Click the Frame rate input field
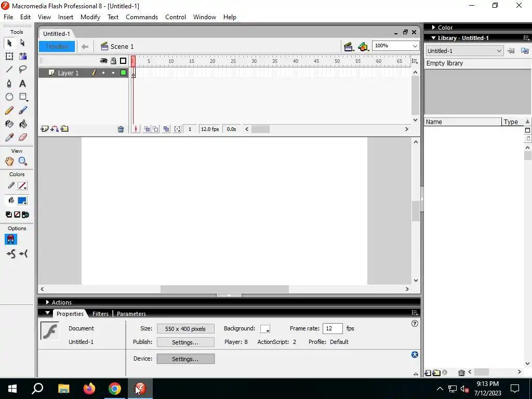Screen dimensions: 532x399 click(332, 328)
